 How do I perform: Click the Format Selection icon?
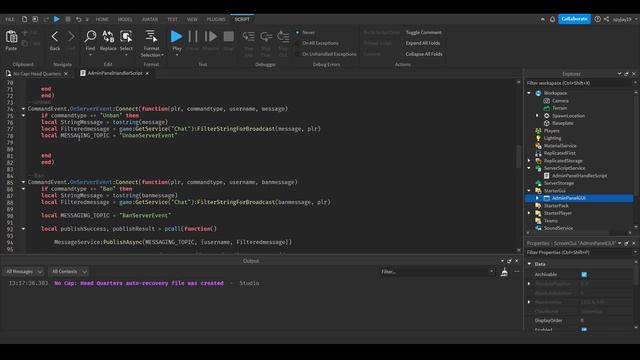click(x=151, y=37)
